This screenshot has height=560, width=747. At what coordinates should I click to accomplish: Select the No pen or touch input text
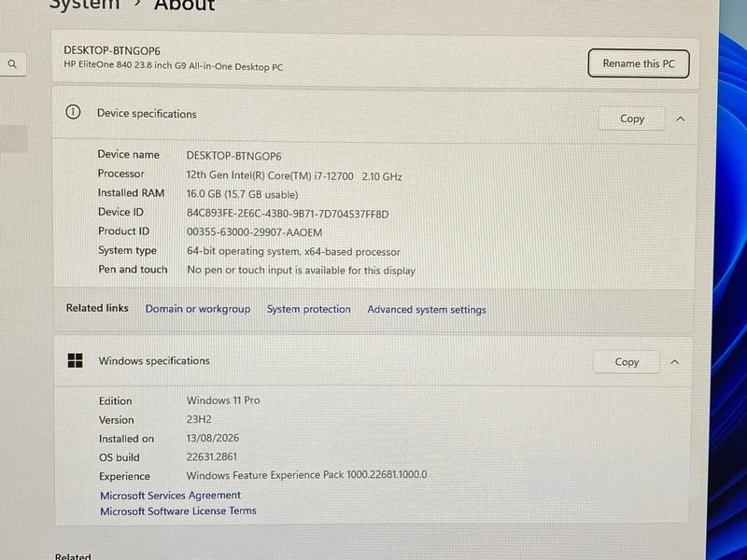[x=301, y=270]
